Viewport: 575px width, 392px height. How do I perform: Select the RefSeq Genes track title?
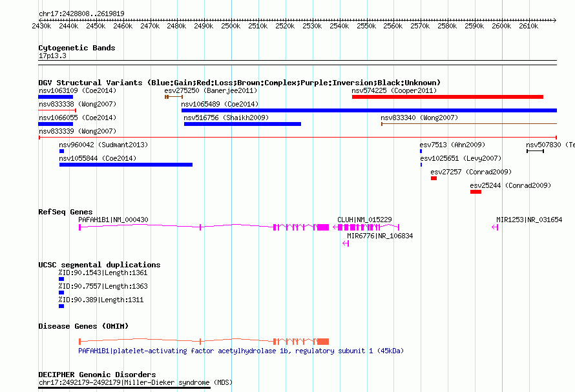[65, 212]
